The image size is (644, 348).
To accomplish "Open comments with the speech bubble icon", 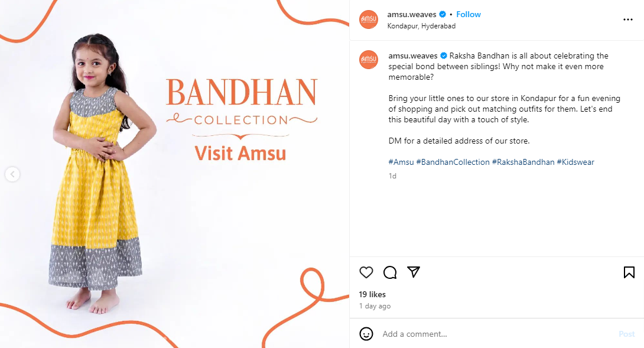I will [390, 272].
